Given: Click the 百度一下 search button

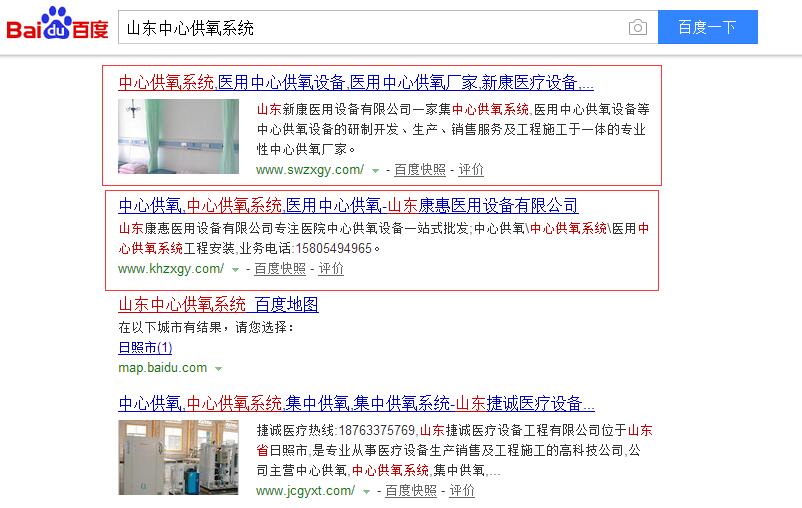Looking at the screenshot, I should coord(707,27).
